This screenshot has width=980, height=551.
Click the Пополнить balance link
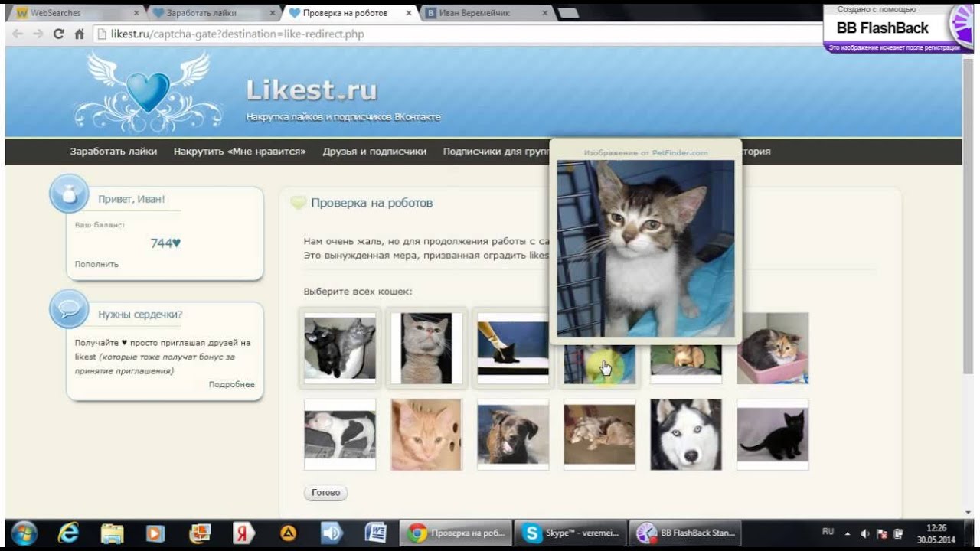(96, 264)
